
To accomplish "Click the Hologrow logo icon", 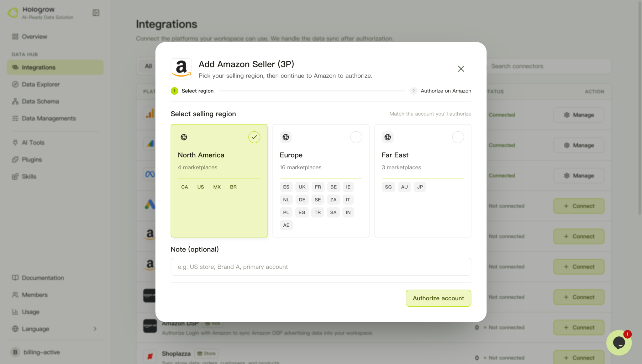I will tap(13, 13).
